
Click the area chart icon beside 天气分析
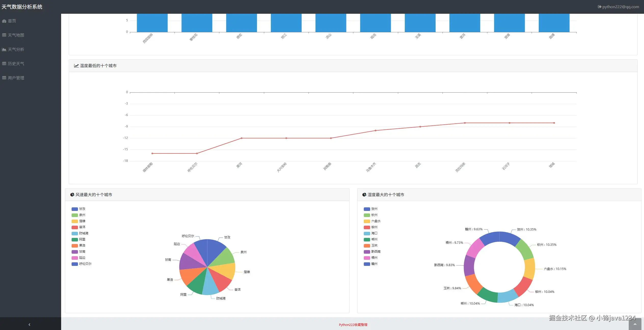pyautogui.click(x=4, y=49)
